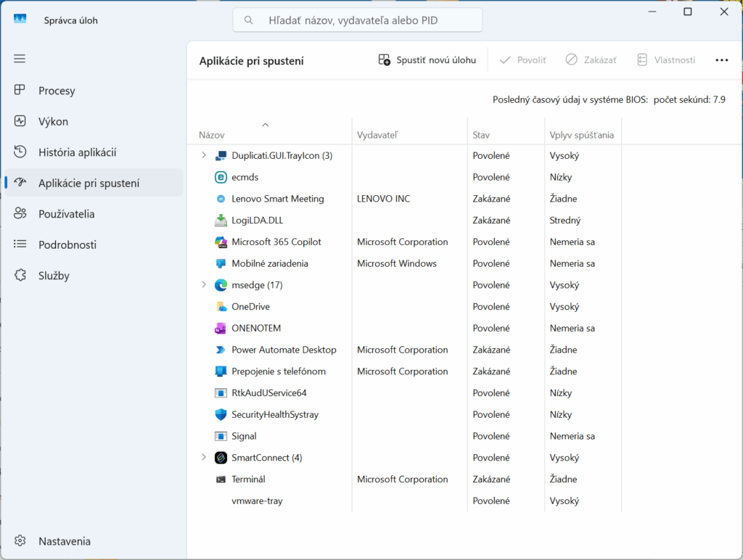Click the Povoliť toolbar button

(522, 60)
